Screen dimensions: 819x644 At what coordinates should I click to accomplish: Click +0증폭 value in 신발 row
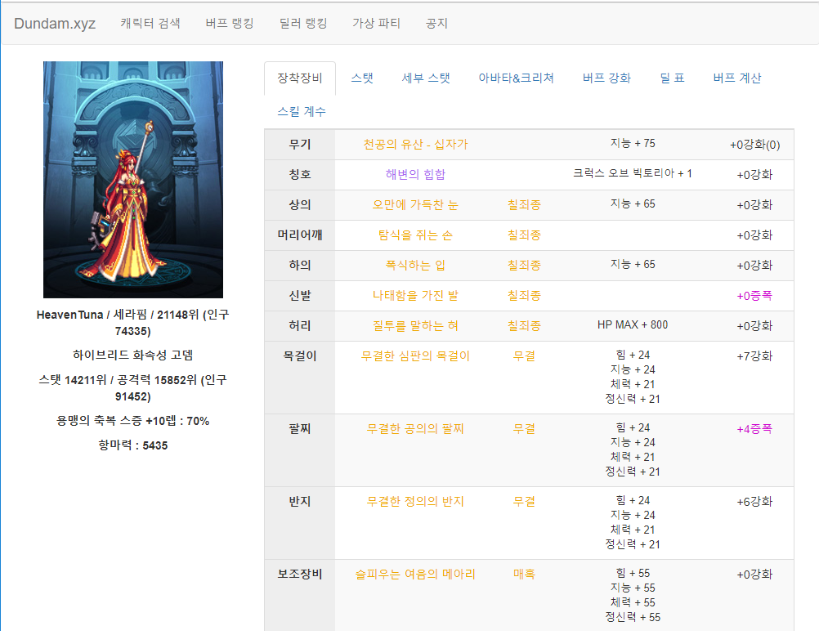[754, 296]
